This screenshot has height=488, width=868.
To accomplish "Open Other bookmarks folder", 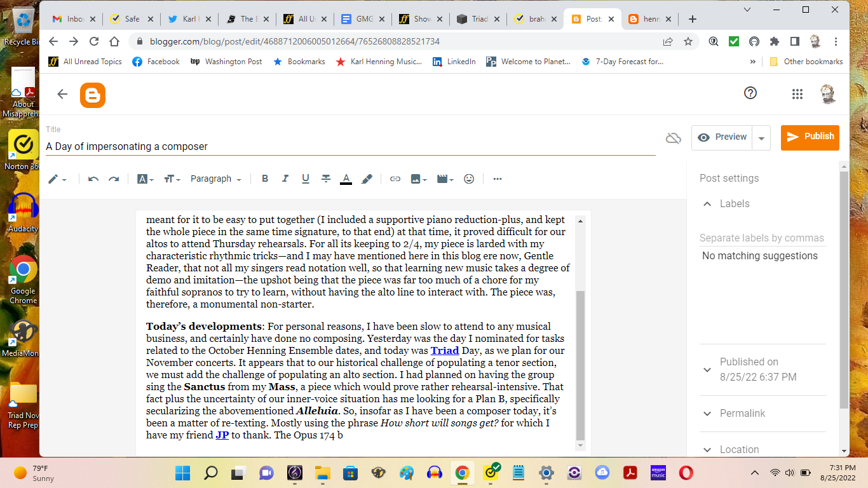I will click(806, 62).
